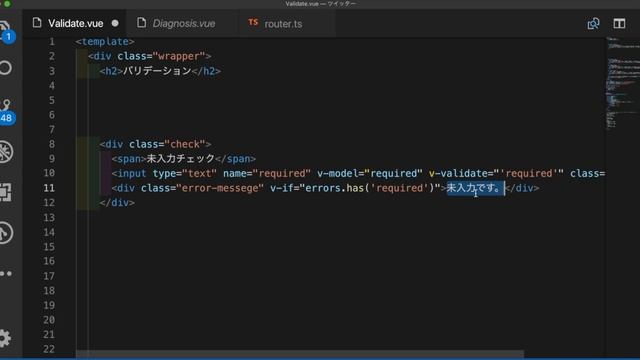
Task: Switch to the router.ts tab
Action: pos(288,24)
